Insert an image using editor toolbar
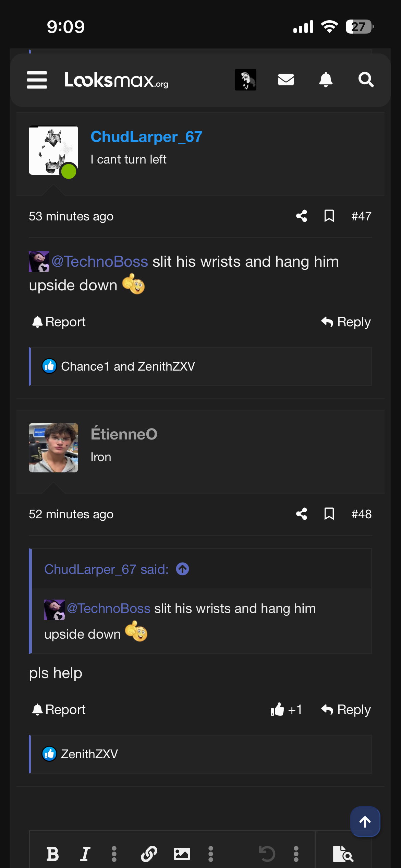This screenshot has height=868, width=401. pyautogui.click(x=182, y=854)
